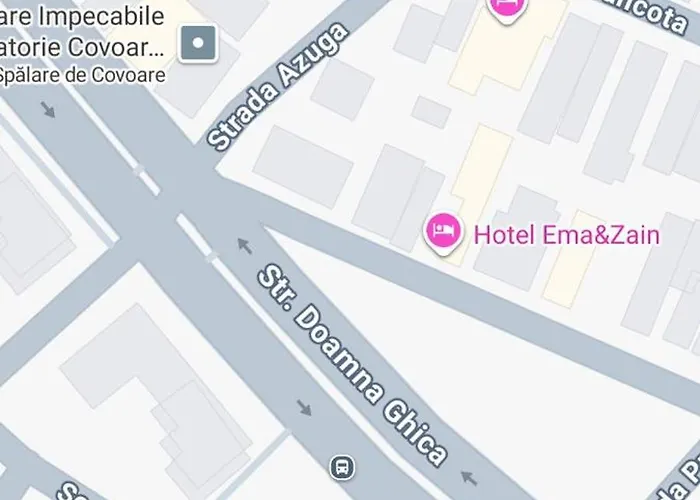The height and width of the screenshot is (500, 700).
Task: Select the partially visible hotel pin at top
Action: [508, 9]
